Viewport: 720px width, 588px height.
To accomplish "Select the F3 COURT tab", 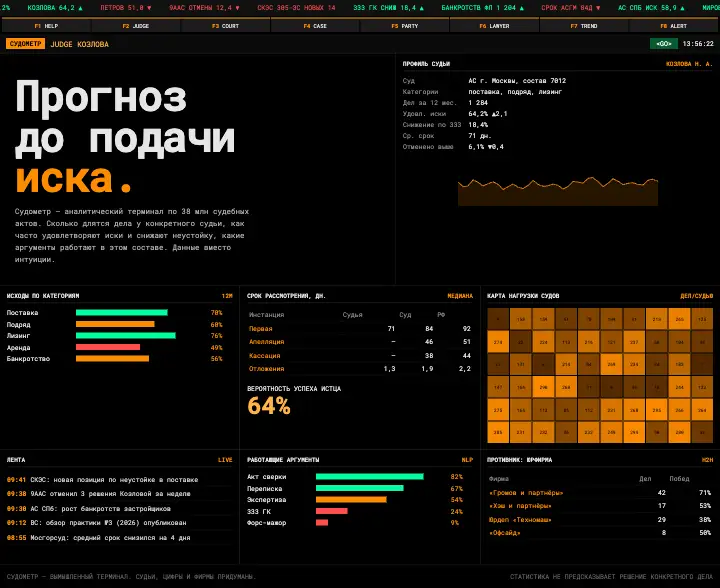I will click(x=225, y=26).
